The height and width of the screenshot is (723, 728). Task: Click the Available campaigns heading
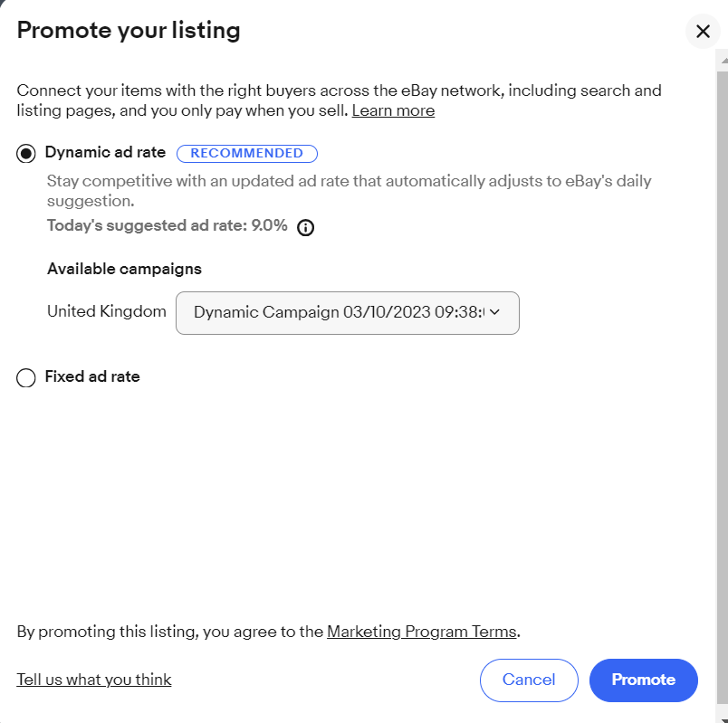tap(124, 269)
